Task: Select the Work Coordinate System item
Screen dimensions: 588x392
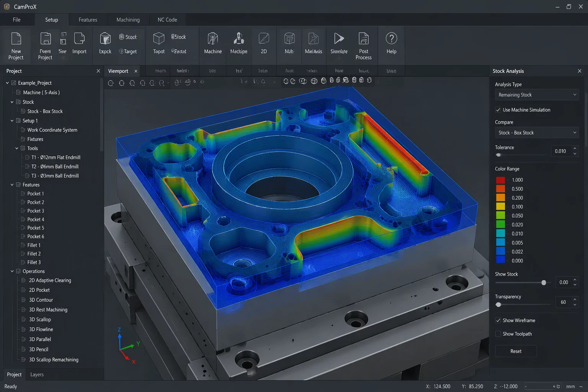Action: [x=52, y=130]
